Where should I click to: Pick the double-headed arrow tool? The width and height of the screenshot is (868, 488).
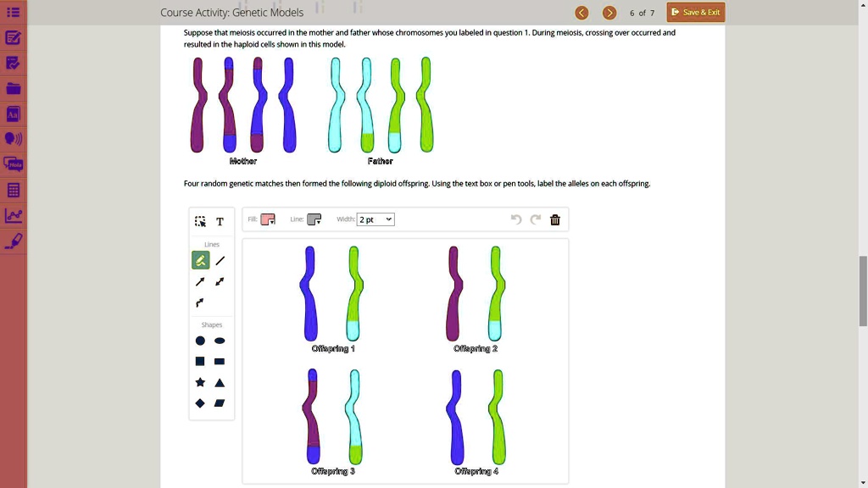pyautogui.click(x=220, y=281)
